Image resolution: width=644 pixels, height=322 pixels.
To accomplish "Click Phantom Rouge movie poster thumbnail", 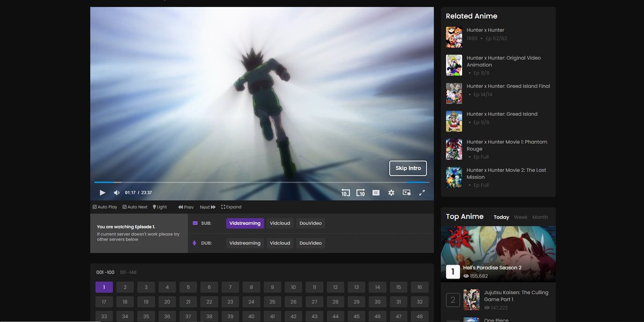I will (454, 149).
